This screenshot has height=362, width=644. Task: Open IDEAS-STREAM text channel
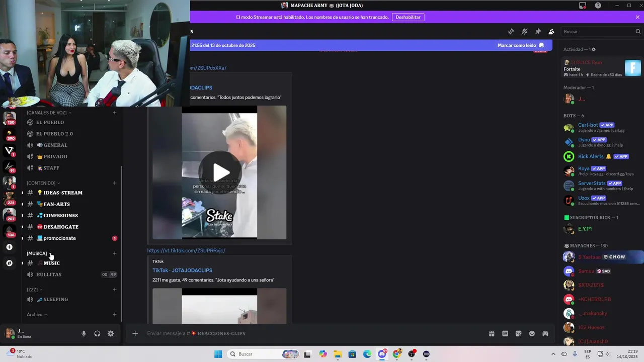point(71,193)
